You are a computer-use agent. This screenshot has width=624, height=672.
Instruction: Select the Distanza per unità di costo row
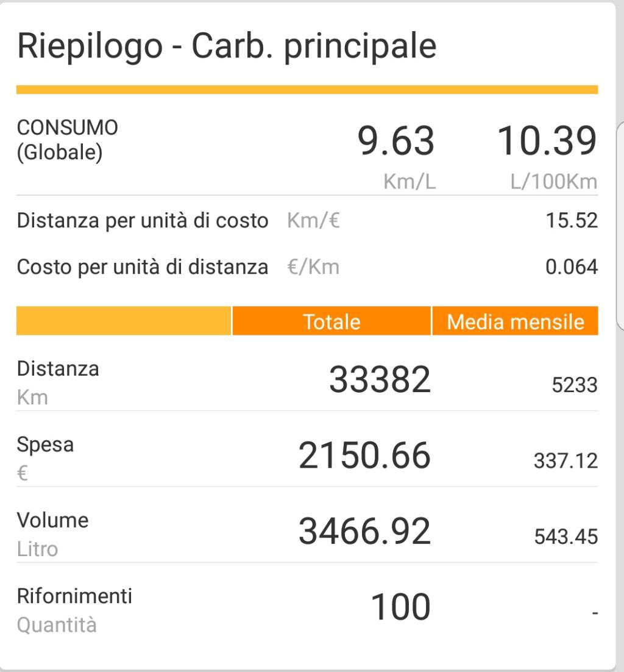[x=143, y=220]
